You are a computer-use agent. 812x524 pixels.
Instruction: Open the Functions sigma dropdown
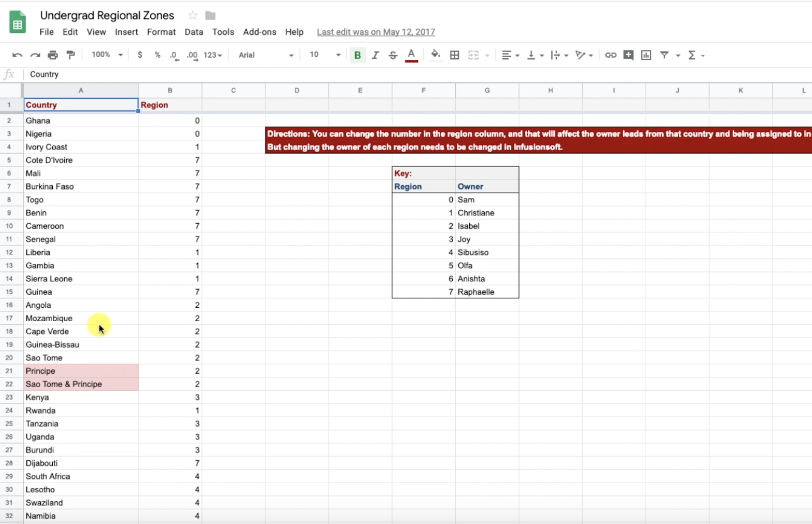pyautogui.click(x=696, y=55)
